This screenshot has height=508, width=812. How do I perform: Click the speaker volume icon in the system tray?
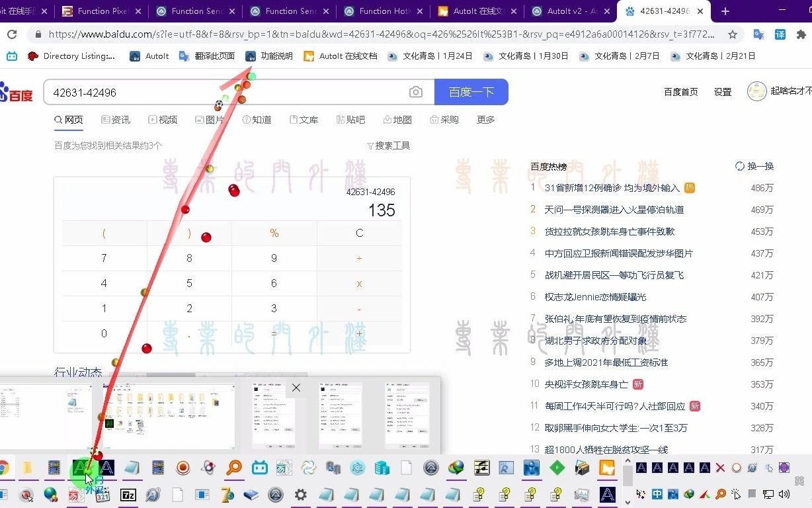click(784, 494)
